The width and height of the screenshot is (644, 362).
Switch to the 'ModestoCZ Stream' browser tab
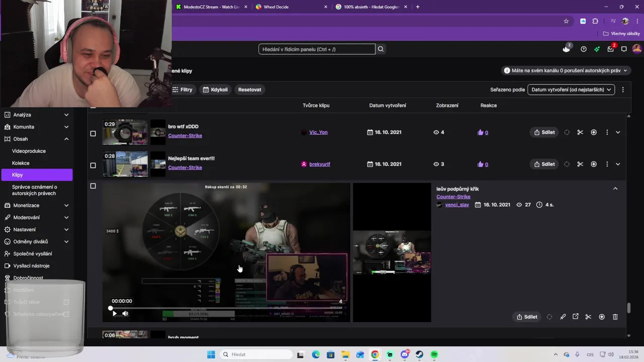[x=210, y=7]
